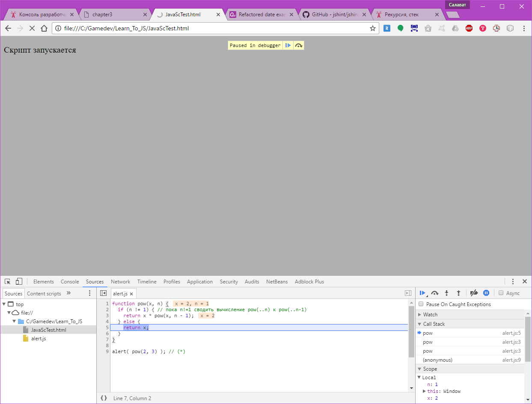Viewport: 532px width, 404px height.
Task: Pretty print the source with braces icon
Action: 104,398
